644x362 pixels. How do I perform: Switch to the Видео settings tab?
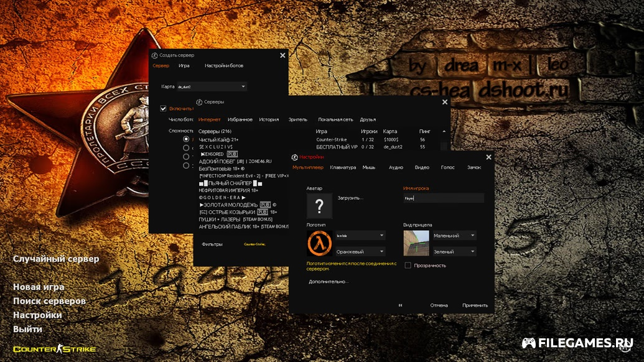[x=422, y=167]
